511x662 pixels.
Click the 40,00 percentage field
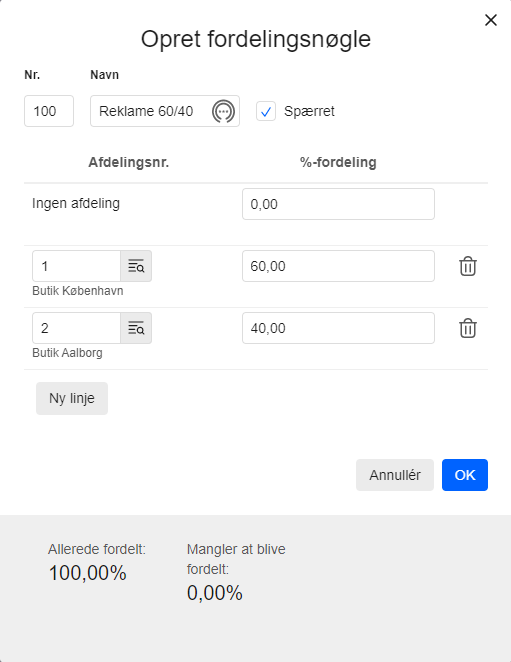(338, 328)
